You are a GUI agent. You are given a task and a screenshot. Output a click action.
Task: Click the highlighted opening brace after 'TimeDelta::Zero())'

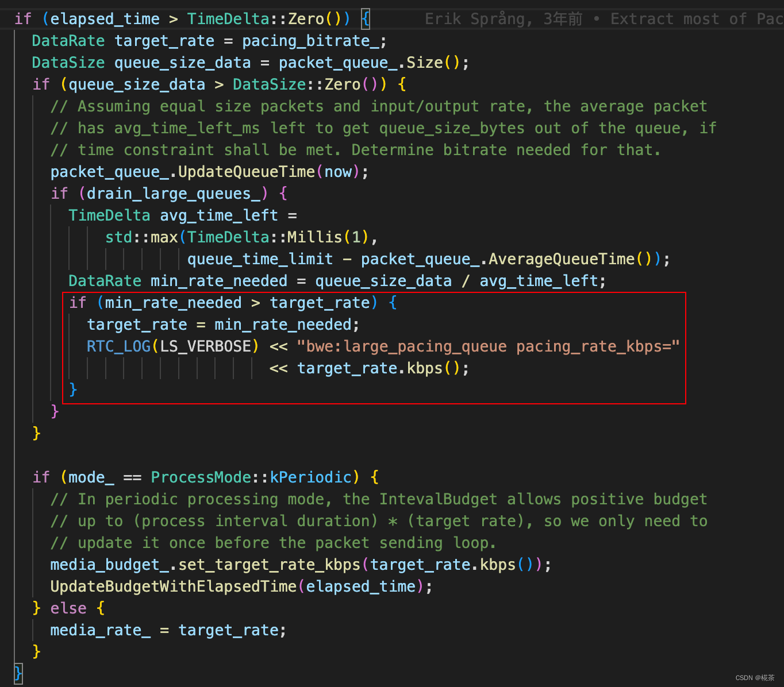point(365,19)
